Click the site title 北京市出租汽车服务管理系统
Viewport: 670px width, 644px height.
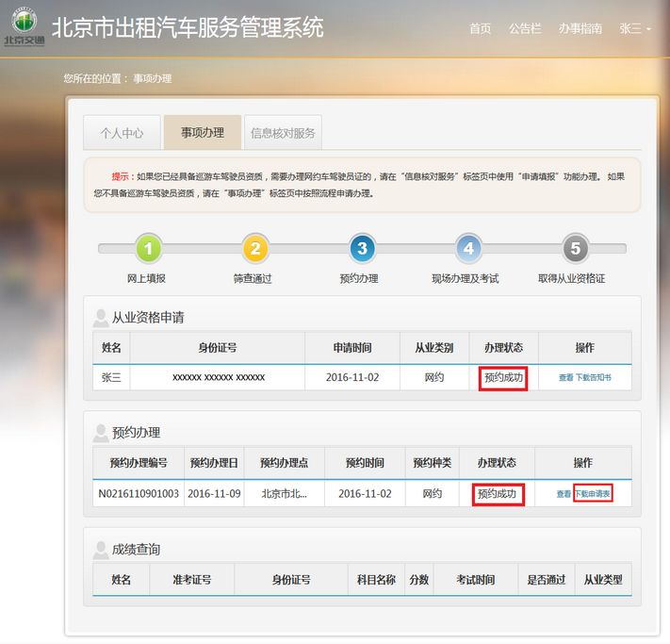188,27
